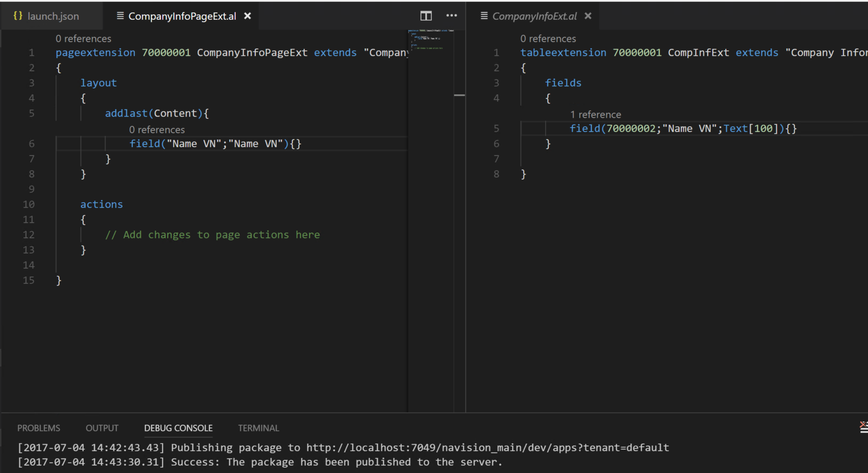
Task: Select the DEBUG CONSOLE panel tab
Action: pos(179,428)
